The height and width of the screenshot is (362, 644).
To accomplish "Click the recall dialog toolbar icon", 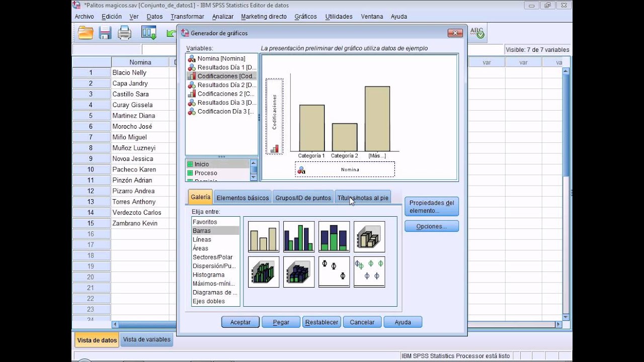I will (149, 33).
